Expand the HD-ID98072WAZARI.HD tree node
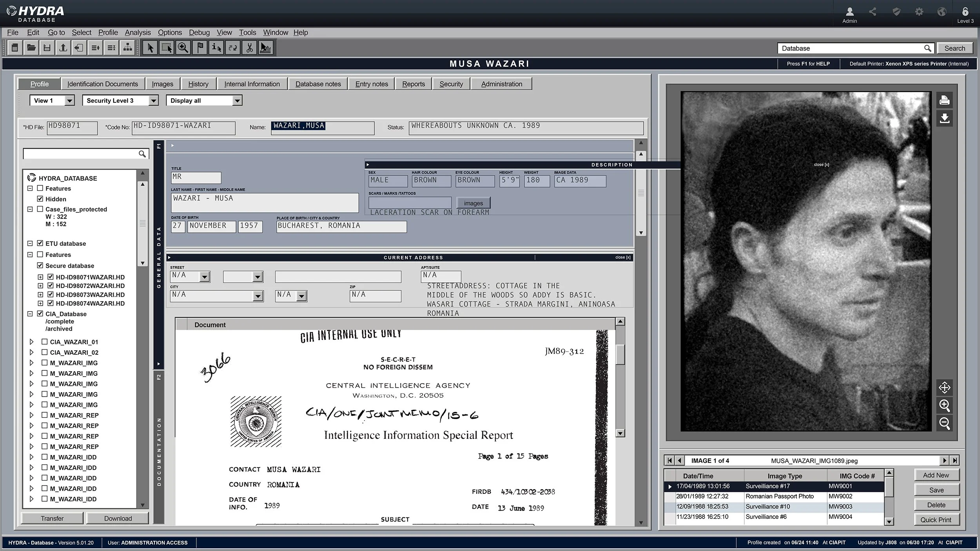 click(40, 286)
